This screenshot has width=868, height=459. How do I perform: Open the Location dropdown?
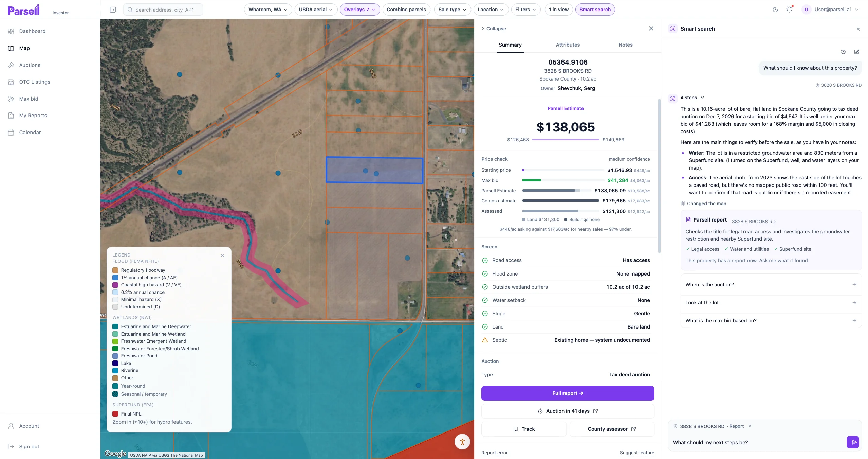[x=491, y=10]
